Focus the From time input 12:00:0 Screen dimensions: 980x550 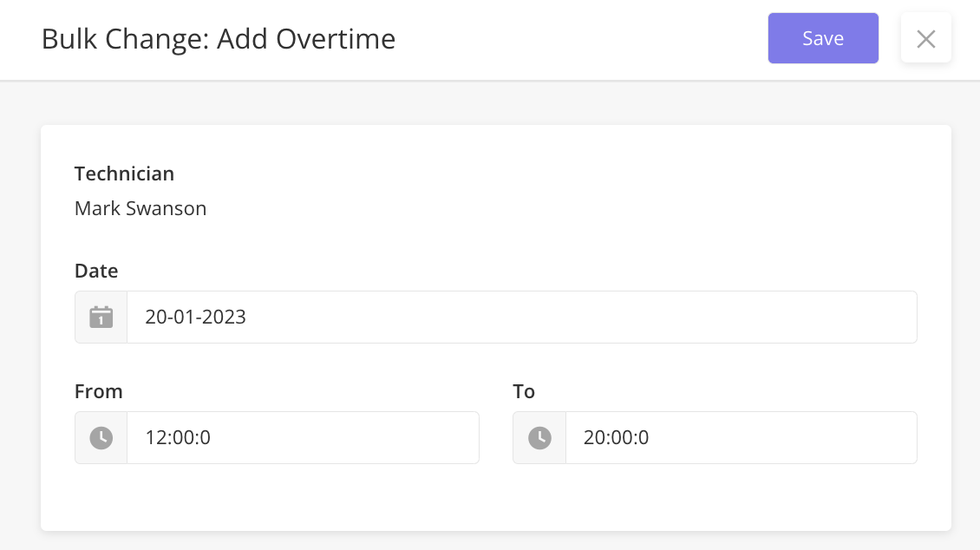click(304, 437)
